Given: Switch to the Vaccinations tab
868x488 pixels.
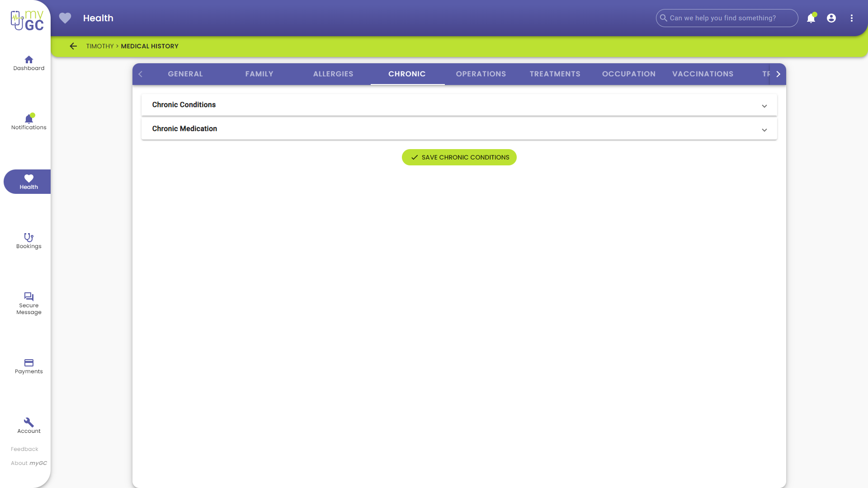Looking at the screenshot, I should coord(703,74).
